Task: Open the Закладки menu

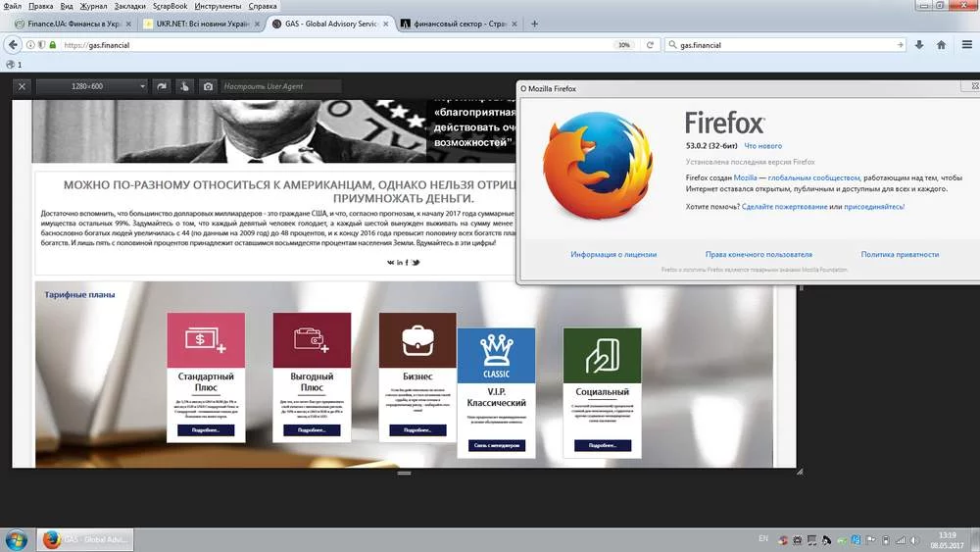Action: (130, 6)
